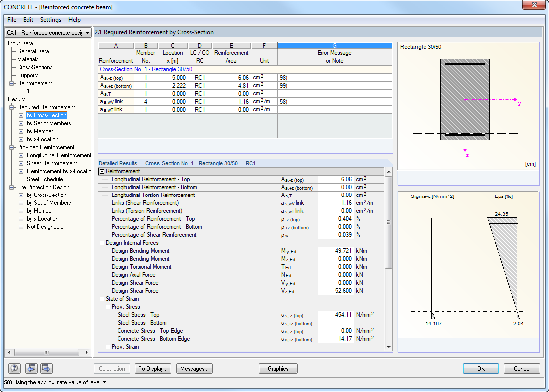The height and width of the screenshot is (392, 549).
Task: Go to next table with right arrow icon
Action: pyautogui.click(x=46, y=368)
